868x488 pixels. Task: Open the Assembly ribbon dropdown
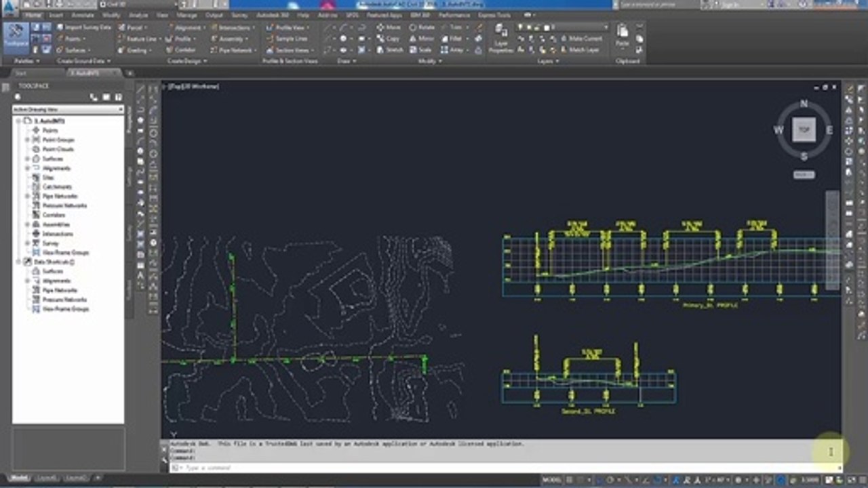pos(230,39)
